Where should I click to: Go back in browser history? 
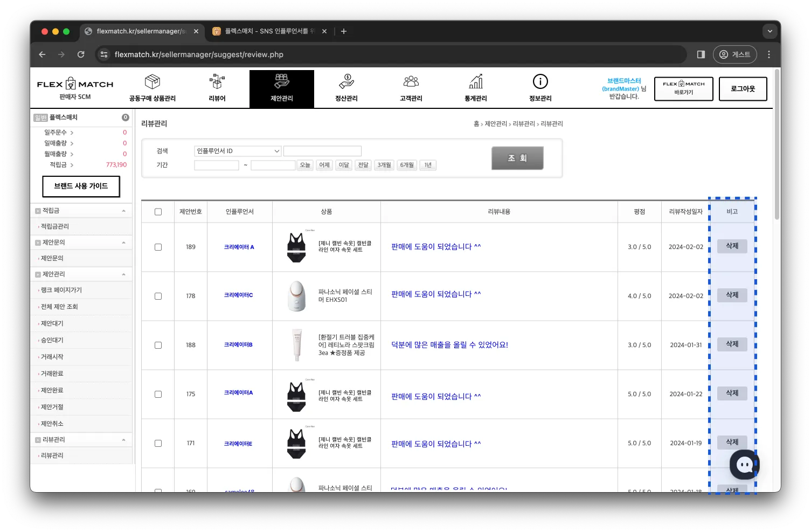(42, 54)
